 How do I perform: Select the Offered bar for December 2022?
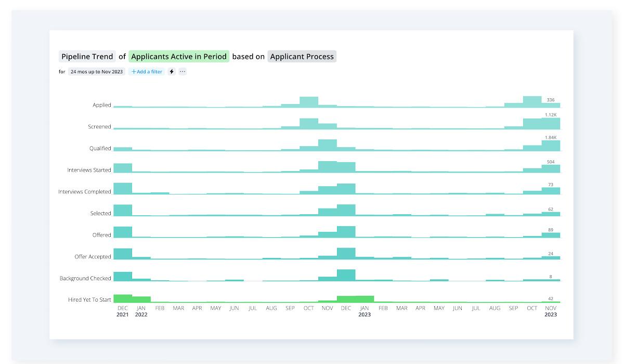pos(346,232)
